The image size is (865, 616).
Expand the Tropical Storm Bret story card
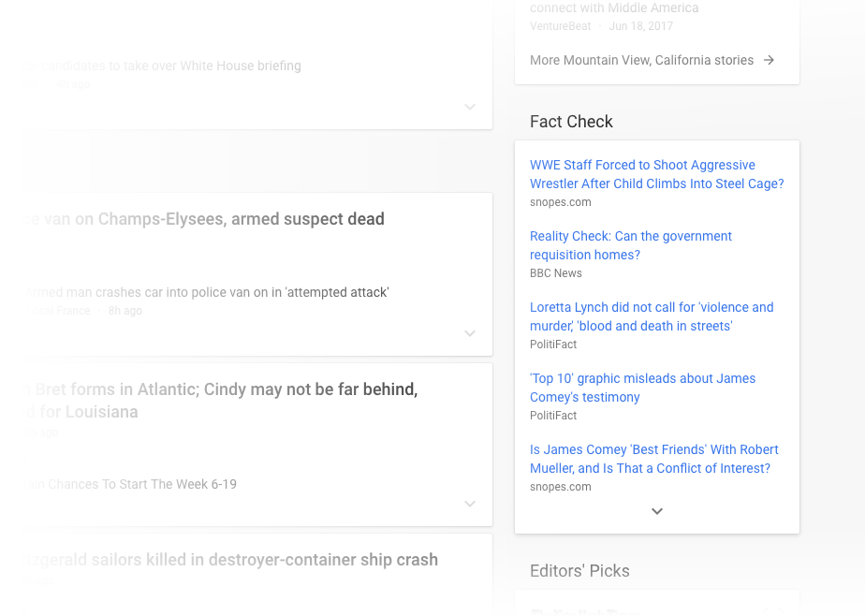coord(470,504)
